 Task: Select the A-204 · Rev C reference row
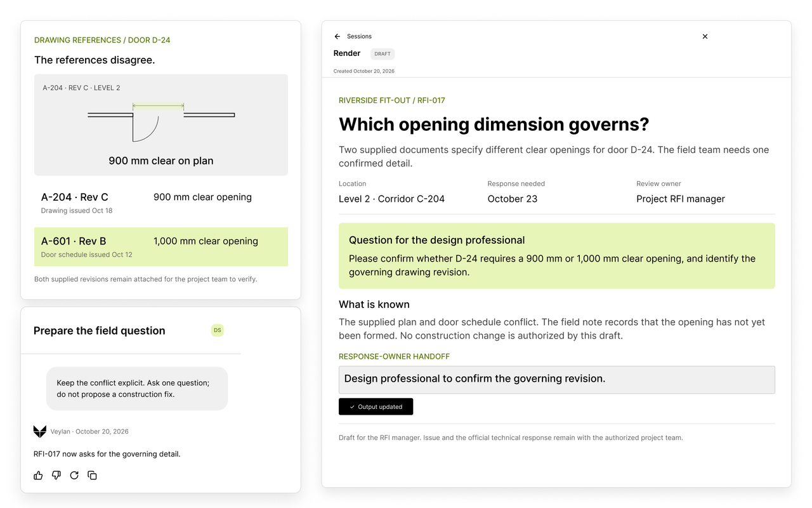point(161,203)
